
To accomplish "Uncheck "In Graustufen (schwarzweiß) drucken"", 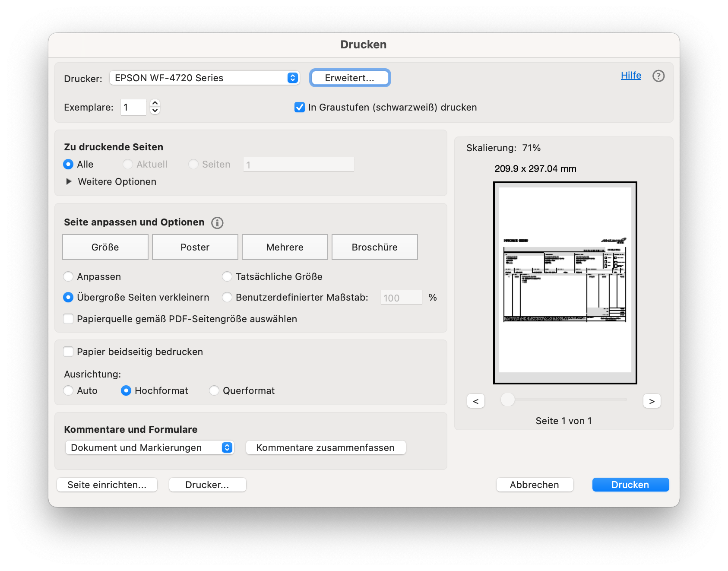I will coord(300,107).
